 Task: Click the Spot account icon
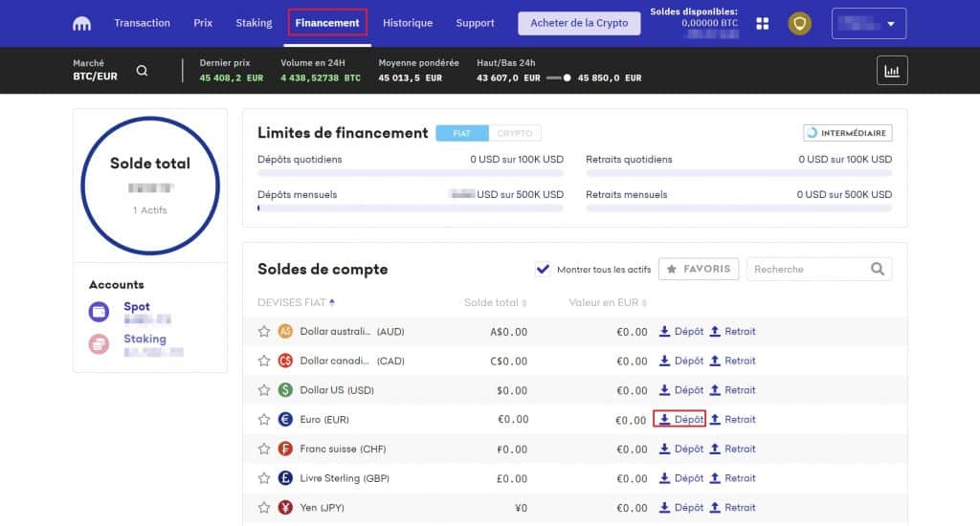pos(99,312)
